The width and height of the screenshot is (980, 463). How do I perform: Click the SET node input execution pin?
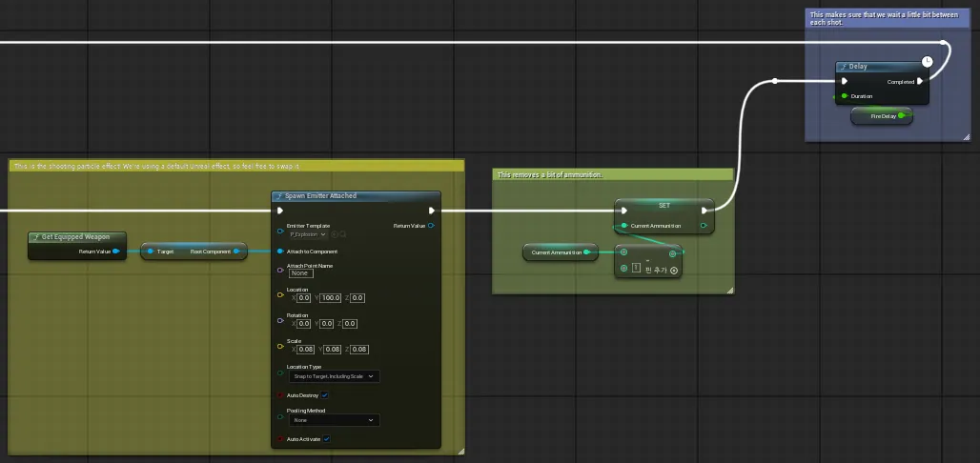point(623,211)
